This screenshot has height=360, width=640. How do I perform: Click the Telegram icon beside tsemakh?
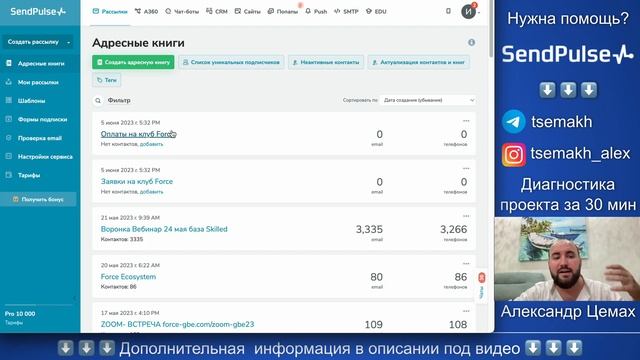[513, 122]
